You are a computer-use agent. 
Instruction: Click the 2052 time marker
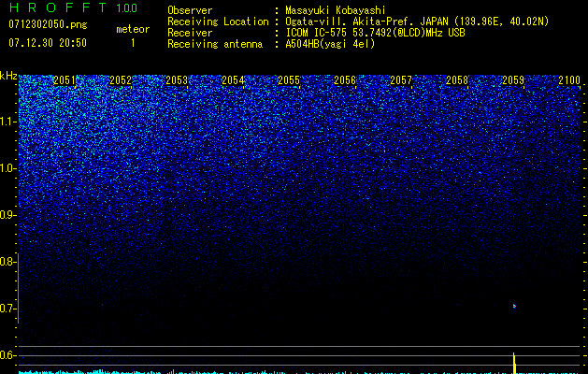(x=121, y=80)
